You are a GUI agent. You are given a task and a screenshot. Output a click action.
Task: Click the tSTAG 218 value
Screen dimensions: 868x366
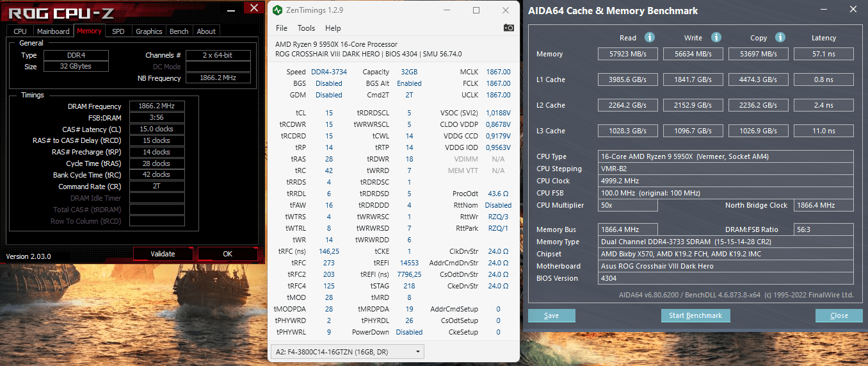click(410, 286)
